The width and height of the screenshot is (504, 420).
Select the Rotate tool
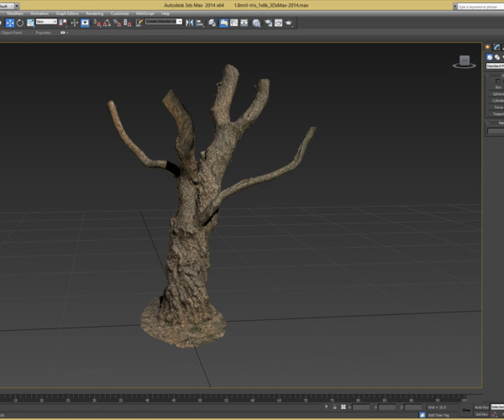click(20, 23)
